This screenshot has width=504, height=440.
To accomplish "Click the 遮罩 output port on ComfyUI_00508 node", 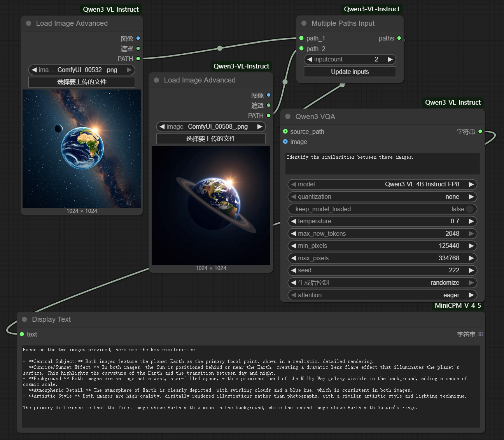I will click(269, 105).
